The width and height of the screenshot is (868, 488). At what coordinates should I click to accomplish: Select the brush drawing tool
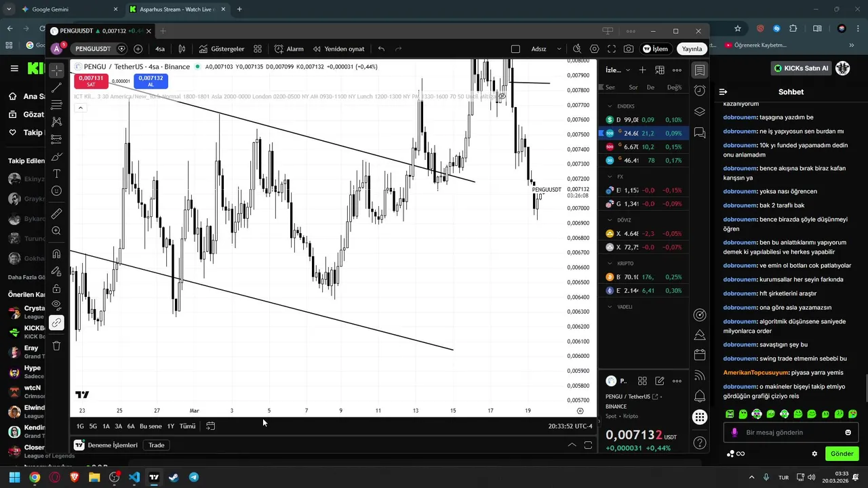pyautogui.click(x=57, y=157)
